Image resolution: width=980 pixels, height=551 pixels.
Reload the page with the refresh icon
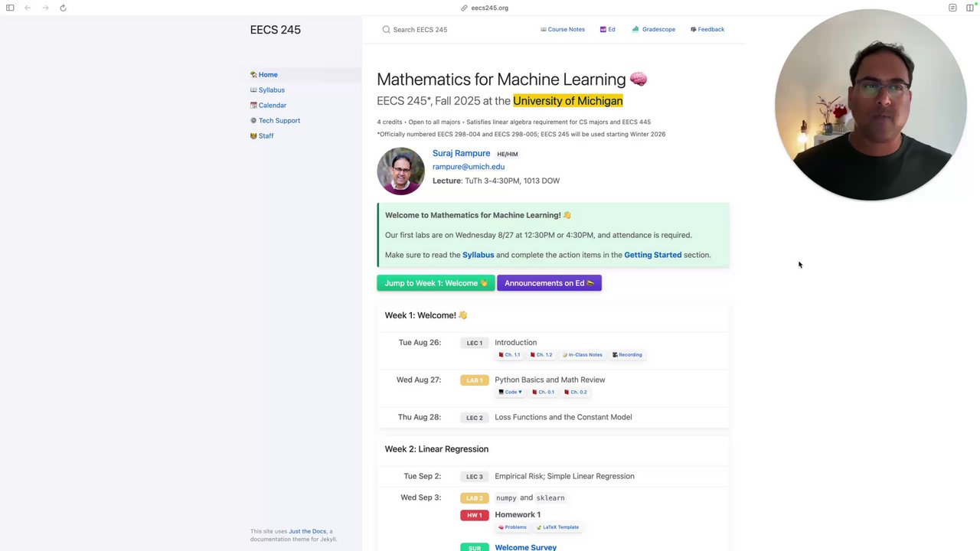point(63,8)
